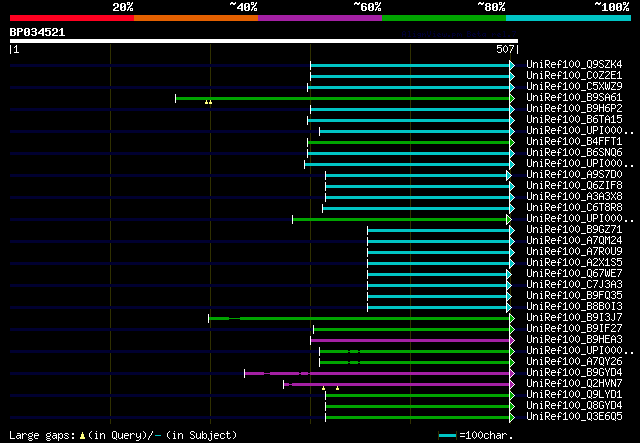
Task: Click the purple alignment bar for UniRef100_Q2HVN7
Action: tap(396, 385)
